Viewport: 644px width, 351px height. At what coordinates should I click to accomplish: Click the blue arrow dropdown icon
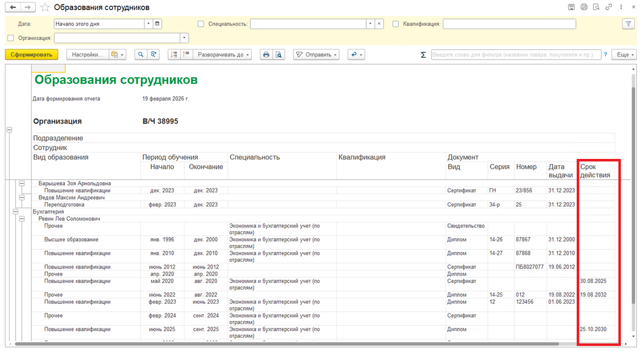356,55
